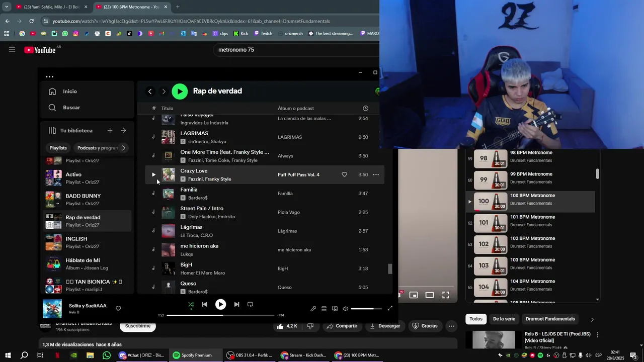Viewport: 644px width, 362px height.
Task: Open Spotify connect to device
Action: [x=335, y=309]
